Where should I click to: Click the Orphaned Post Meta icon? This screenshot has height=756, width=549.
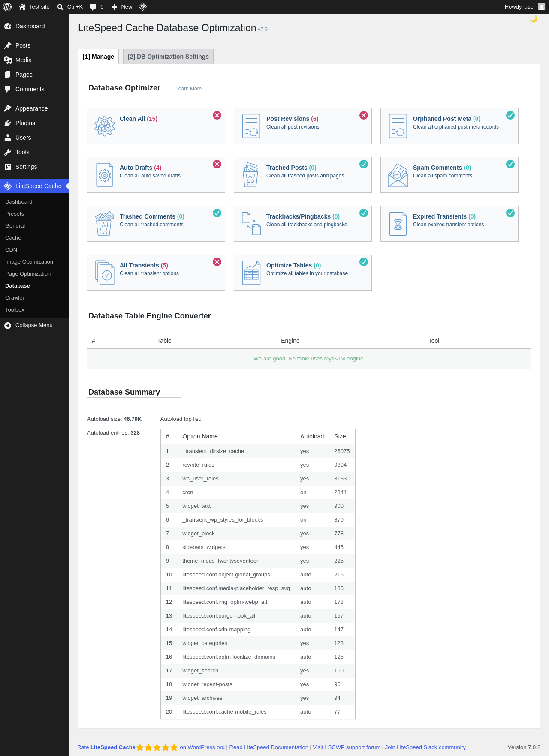398,126
